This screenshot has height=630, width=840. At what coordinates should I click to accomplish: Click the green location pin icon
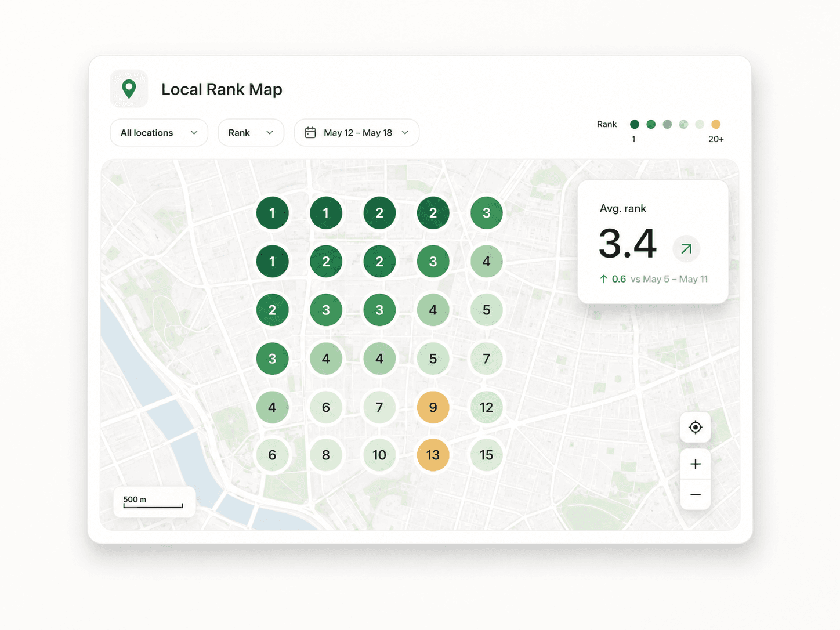pos(129,89)
